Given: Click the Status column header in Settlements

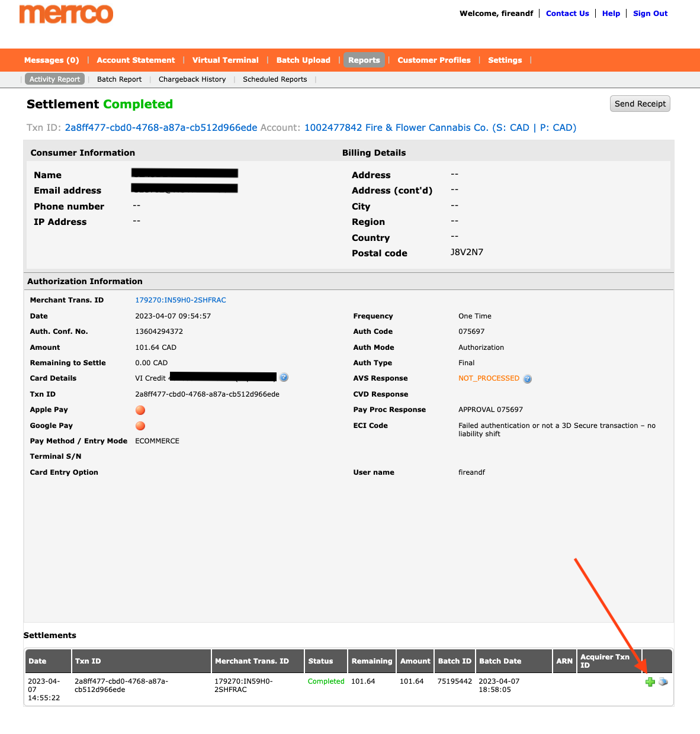Looking at the screenshot, I should pos(320,661).
